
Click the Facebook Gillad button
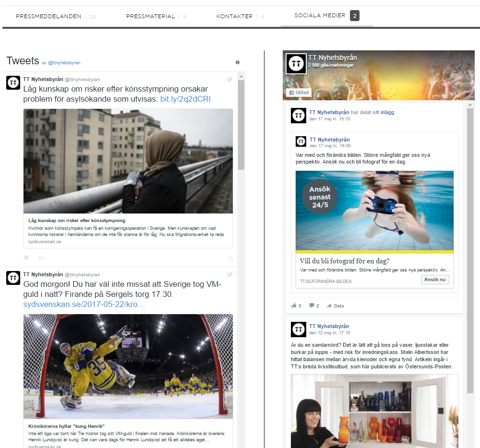[x=299, y=93]
